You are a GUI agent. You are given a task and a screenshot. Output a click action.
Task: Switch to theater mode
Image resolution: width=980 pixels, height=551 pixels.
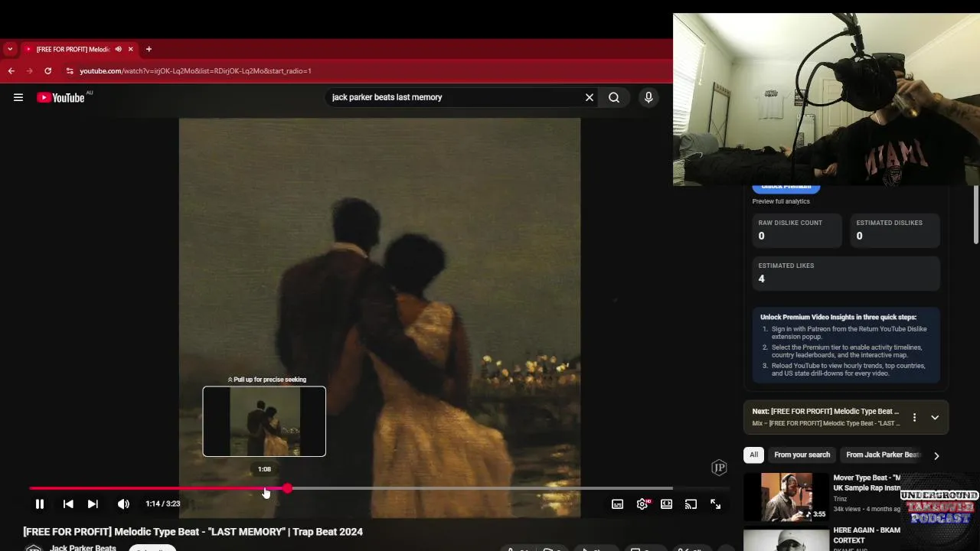coord(667,504)
